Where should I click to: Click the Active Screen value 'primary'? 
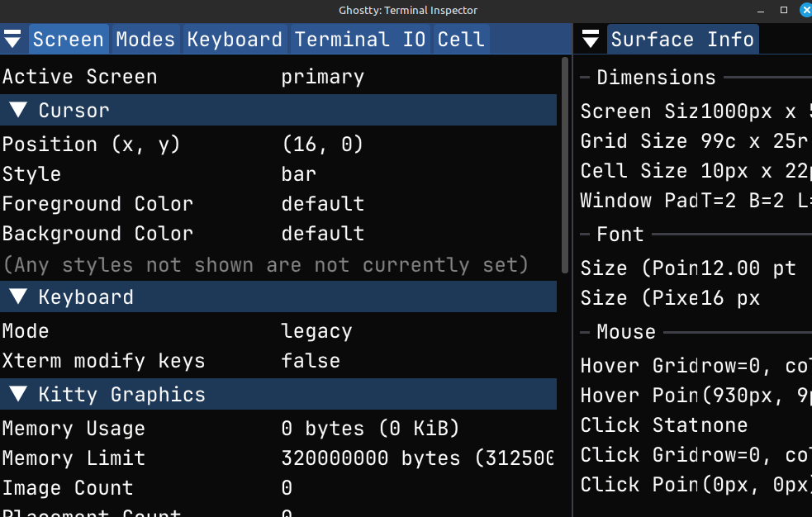[322, 77]
